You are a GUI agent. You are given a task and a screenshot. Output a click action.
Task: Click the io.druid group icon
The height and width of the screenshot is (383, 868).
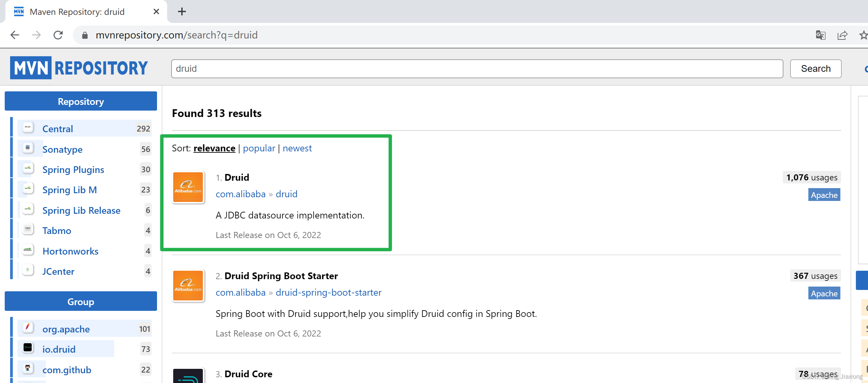(x=28, y=348)
